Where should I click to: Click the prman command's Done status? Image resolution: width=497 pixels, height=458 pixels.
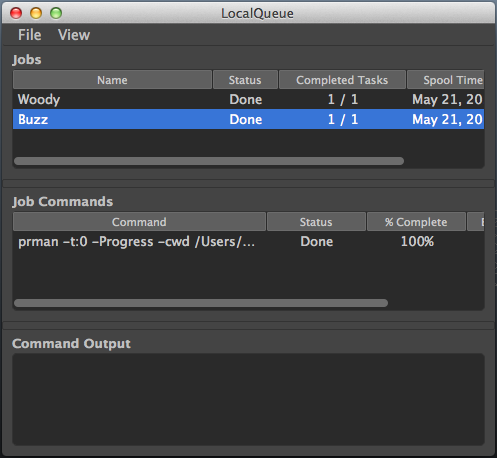pyautogui.click(x=317, y=241)
